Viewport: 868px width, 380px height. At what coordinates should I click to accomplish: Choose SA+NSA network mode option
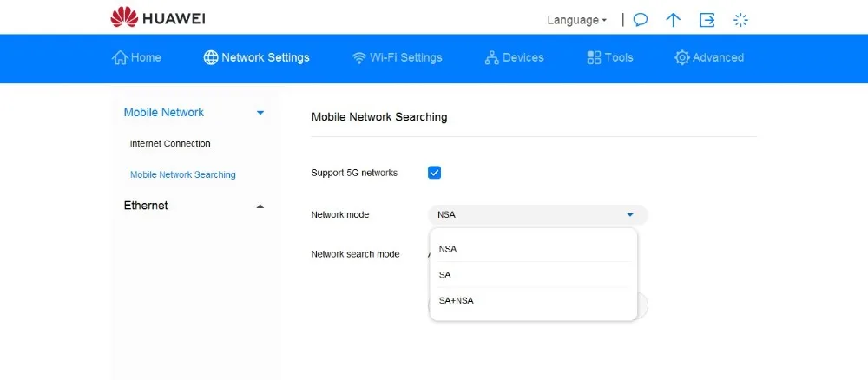coord(457,301)
